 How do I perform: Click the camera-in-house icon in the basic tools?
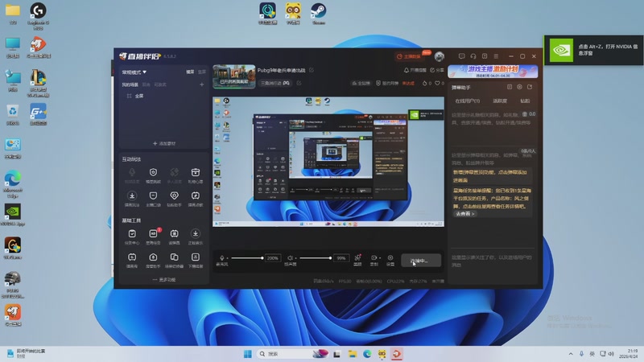tap(153, 257)
